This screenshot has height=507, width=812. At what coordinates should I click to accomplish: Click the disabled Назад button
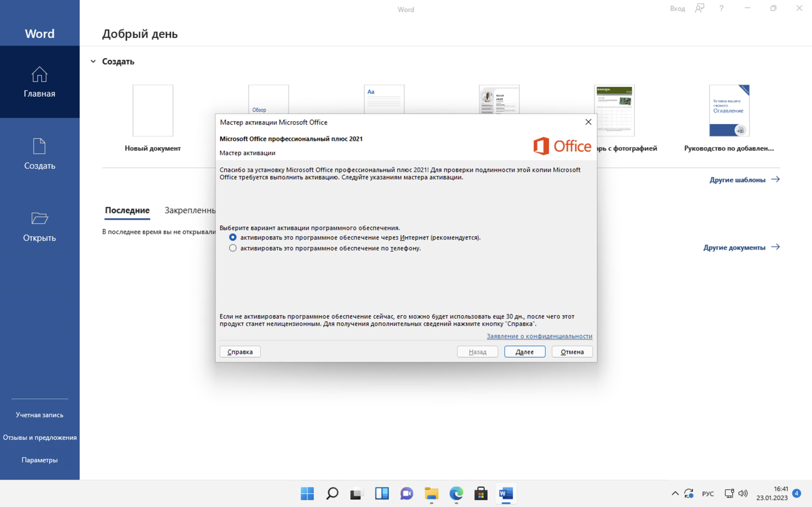coord(478,352)
